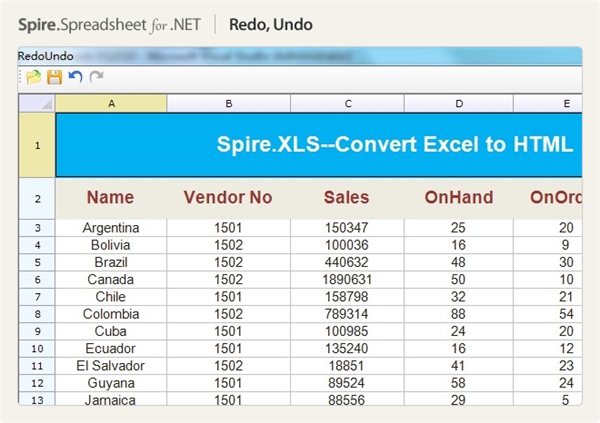Select the sales value 135240
Image resolution: width=600 pixels, height=423 pixels.
pos(347,349)
